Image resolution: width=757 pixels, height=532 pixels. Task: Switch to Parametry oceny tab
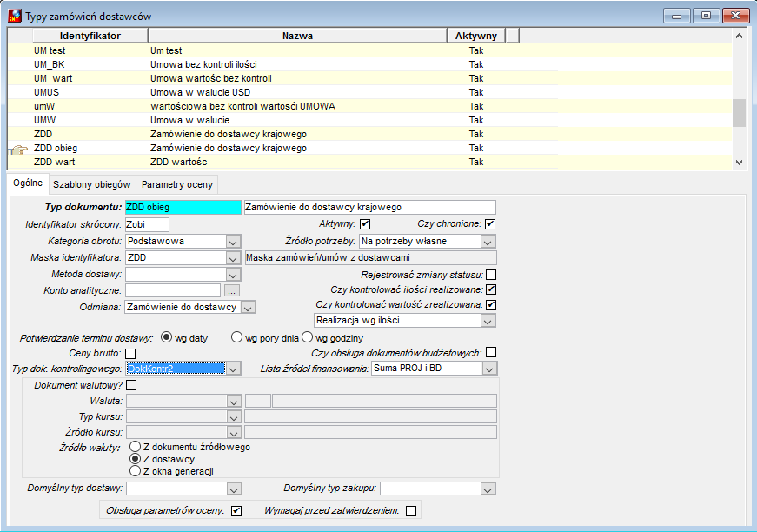pos(177,184)
